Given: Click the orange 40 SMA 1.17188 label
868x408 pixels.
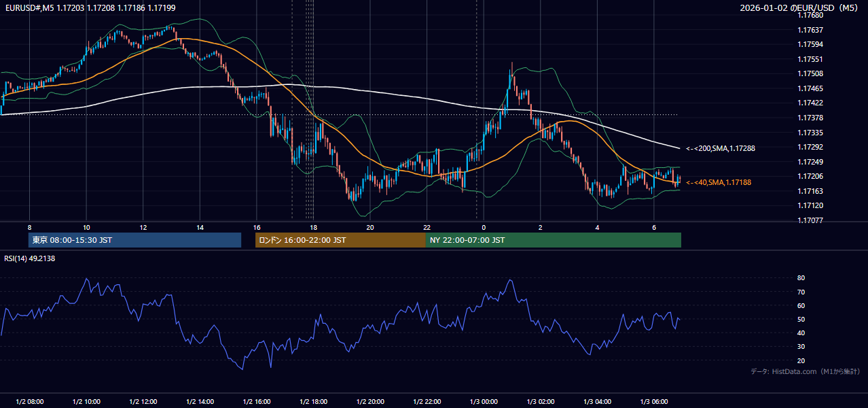Looking at the screenshot, I should click(x=719, y=182).
